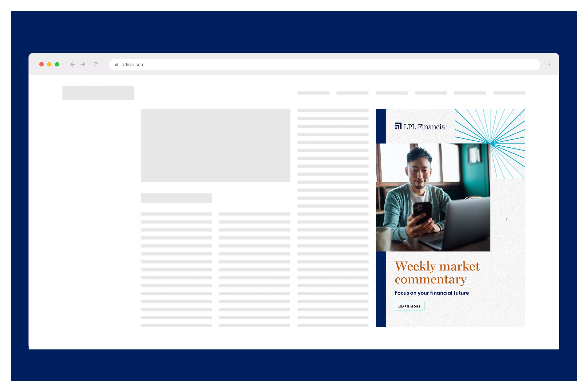Screen dimensions: 588x392
Task: Click the padlock icon in the address bar
Action: click(x=116, y=64)
